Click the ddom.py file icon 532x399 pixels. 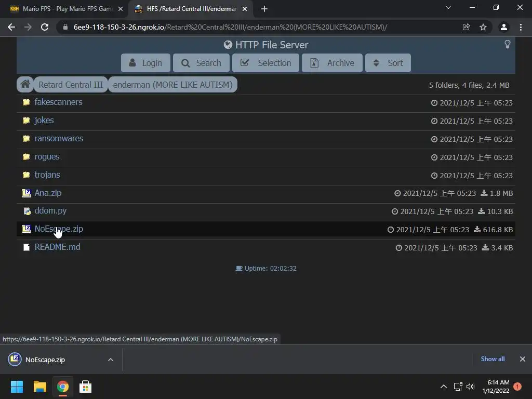tap(27, 211)
